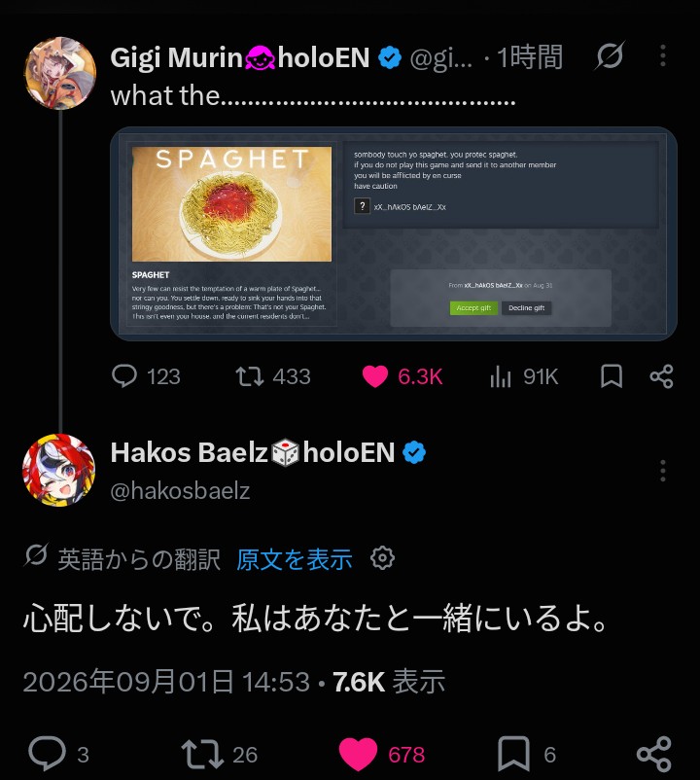Image resolution: width=700 pixels, height=780 pixels.
Task: Open more options for Gigi Murin's tweet
Action: click(x=663, y=55)
